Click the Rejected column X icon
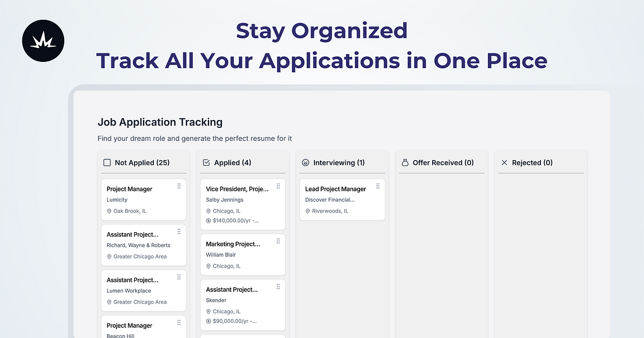This screenshot has width=644, height=338. [x=504, y=163]
